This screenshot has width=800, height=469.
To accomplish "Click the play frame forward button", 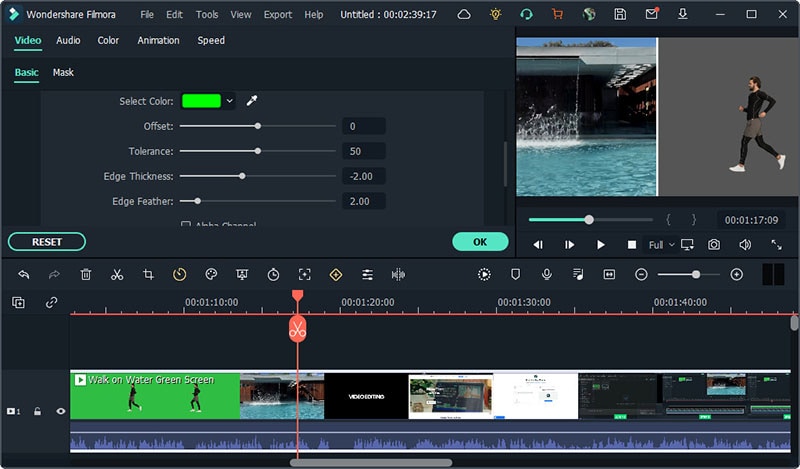I will pyautogui.click(x=569, y=245).
